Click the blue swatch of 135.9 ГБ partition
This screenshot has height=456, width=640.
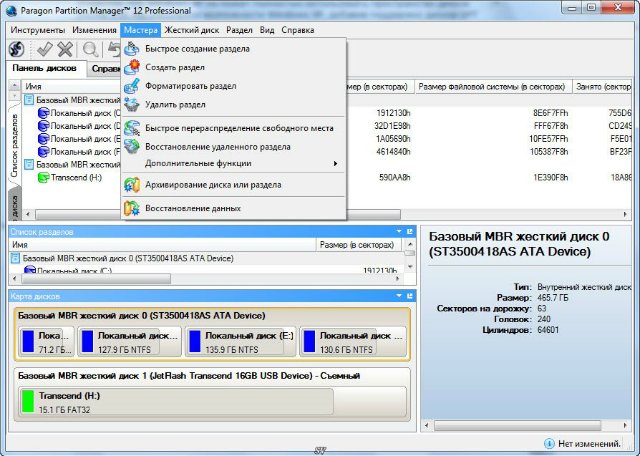click(x=195, y=342)
